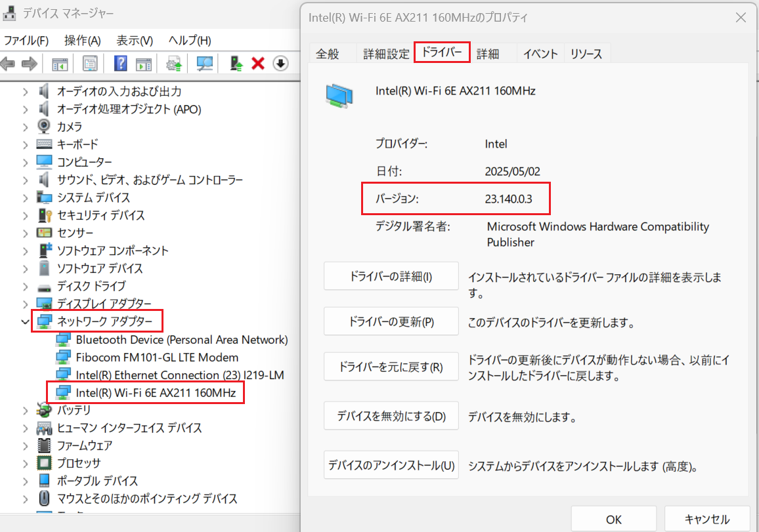Click the firmware icon beside ファームウェア
The height and width of the screenshot is (532, 759).
(44, 445)
